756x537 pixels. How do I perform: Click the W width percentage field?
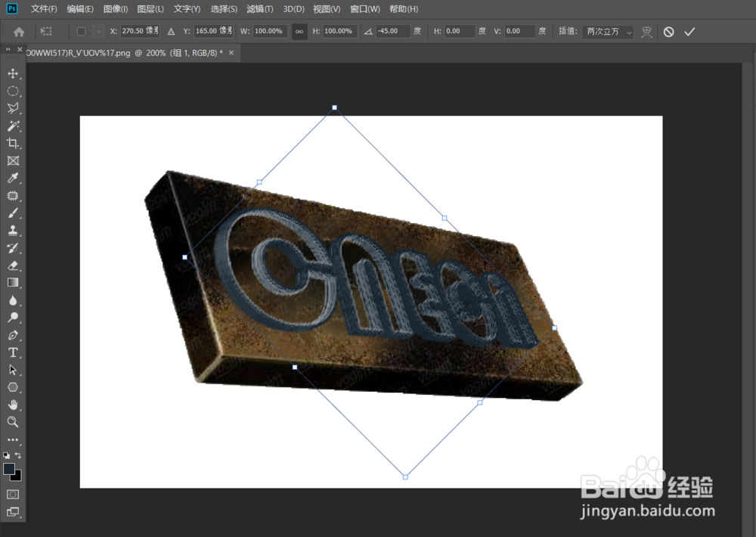point(270,31)
